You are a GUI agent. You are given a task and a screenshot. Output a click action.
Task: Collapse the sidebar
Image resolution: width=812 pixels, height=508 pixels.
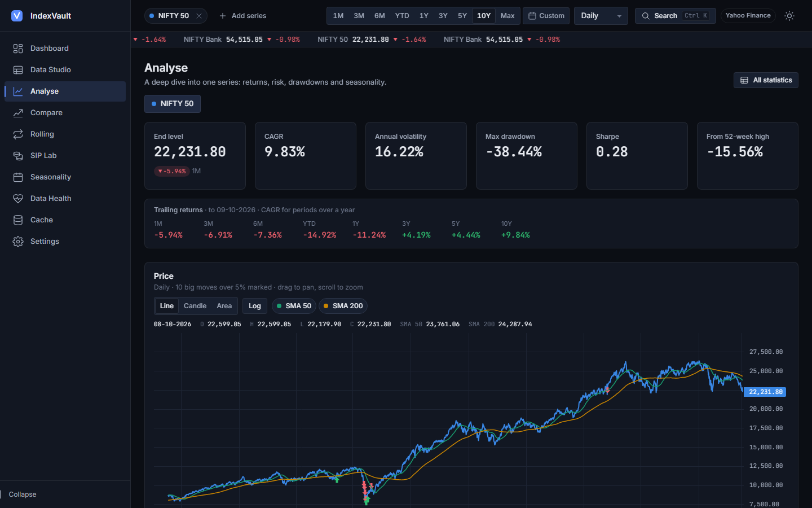click(23, 494)
